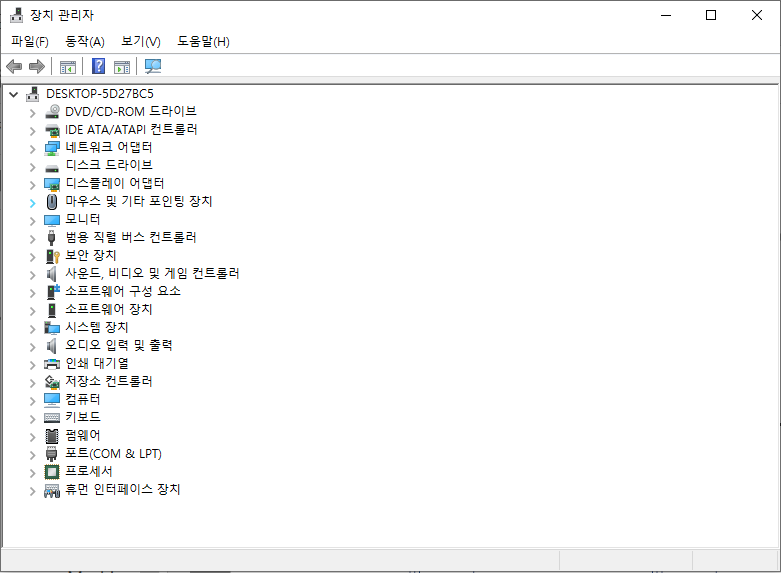Screen dimensions: 781x573
Task: Click the 휴먼 인터페이스 장치 icon
Action: click(52, 490)
